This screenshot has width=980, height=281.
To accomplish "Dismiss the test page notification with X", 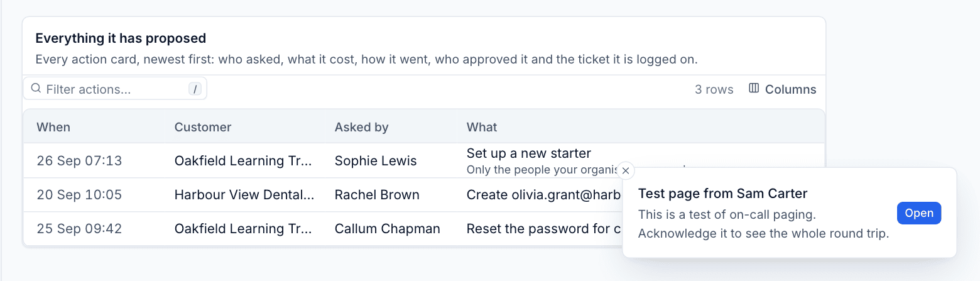I will pyautogui.click(x=625, y=170).
